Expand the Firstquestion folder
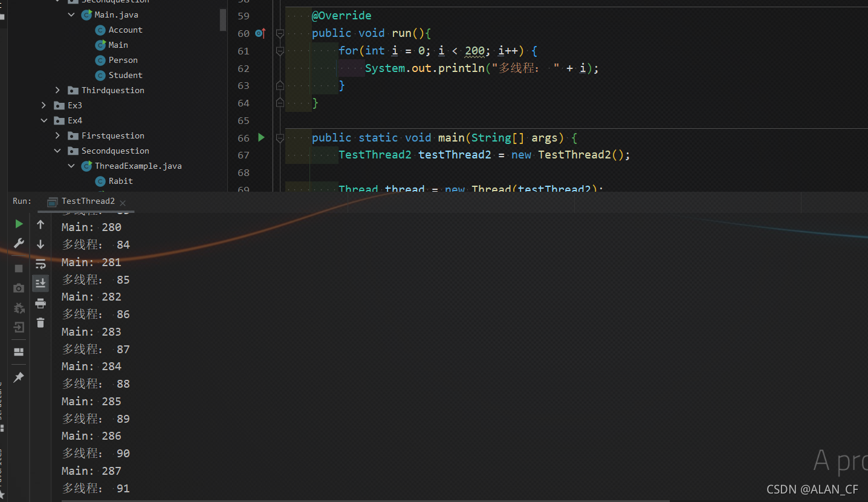Screen dimensions: 868x502 pyautogui.click(x=58, y=135)
